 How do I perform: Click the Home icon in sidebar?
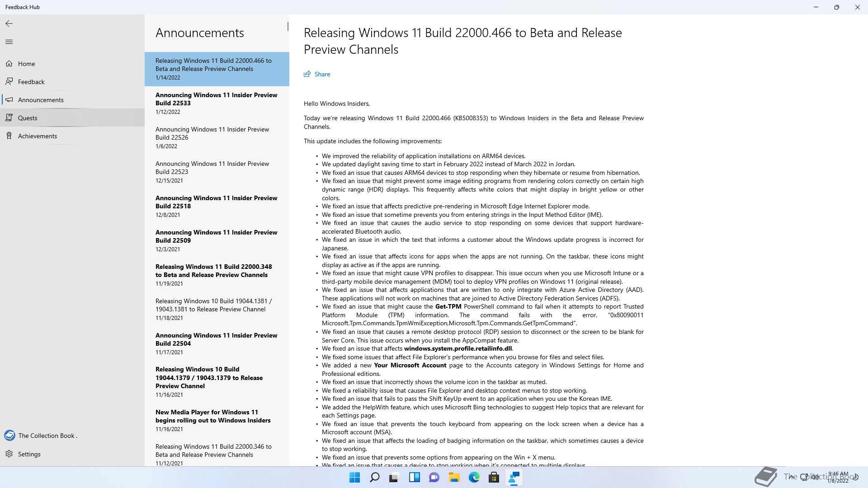point(9,64)
